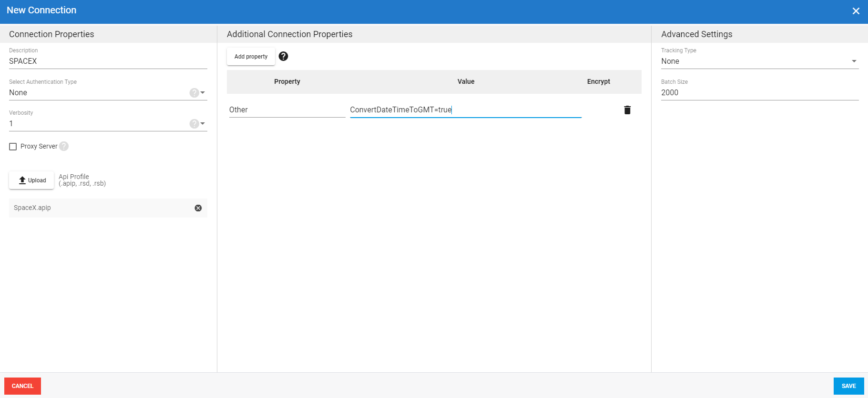Select the Other property name field
Viewport: 868px width, 398px height.
tap(287, 110)
